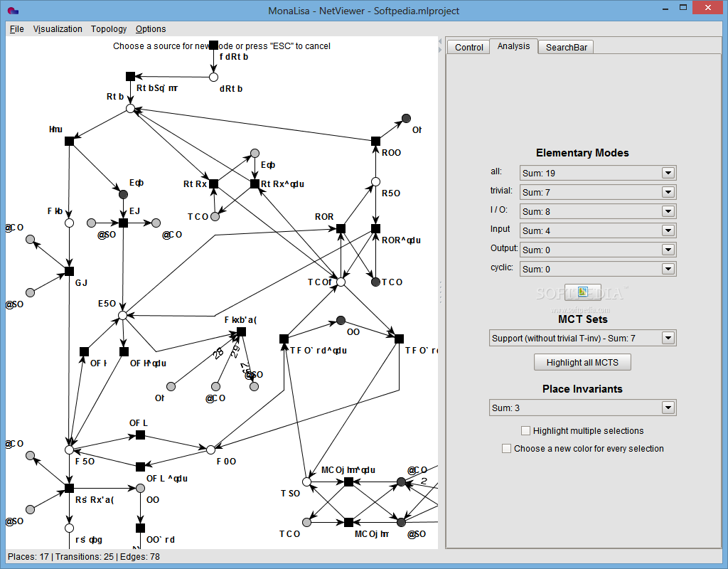Image resolution: width=728 pixels, height=569 pixels.
Task: Open the File menu
Action: point(17,28)
